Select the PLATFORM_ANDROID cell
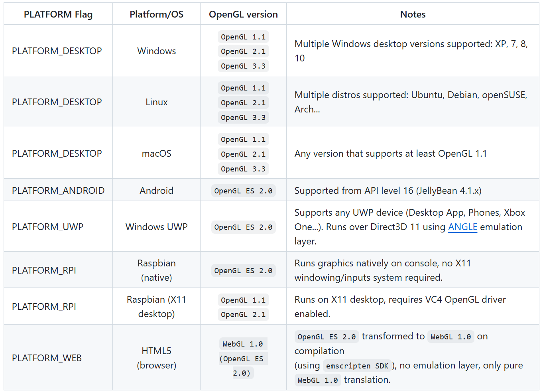Viewport: 541px width, 392px height. click(58, 191)
